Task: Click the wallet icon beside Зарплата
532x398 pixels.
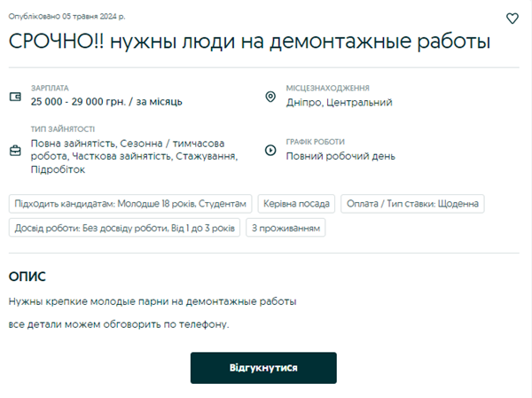Action: [x=15, y=96]
